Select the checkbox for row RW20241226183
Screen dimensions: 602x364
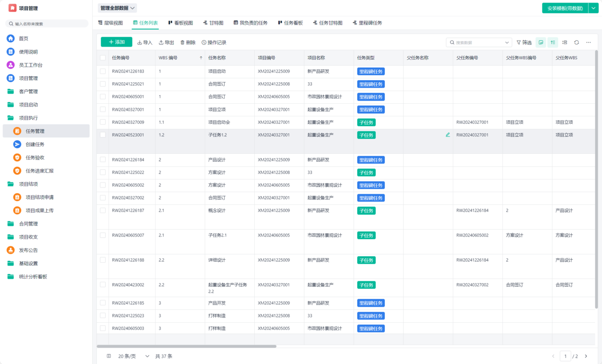coord(103,72)
